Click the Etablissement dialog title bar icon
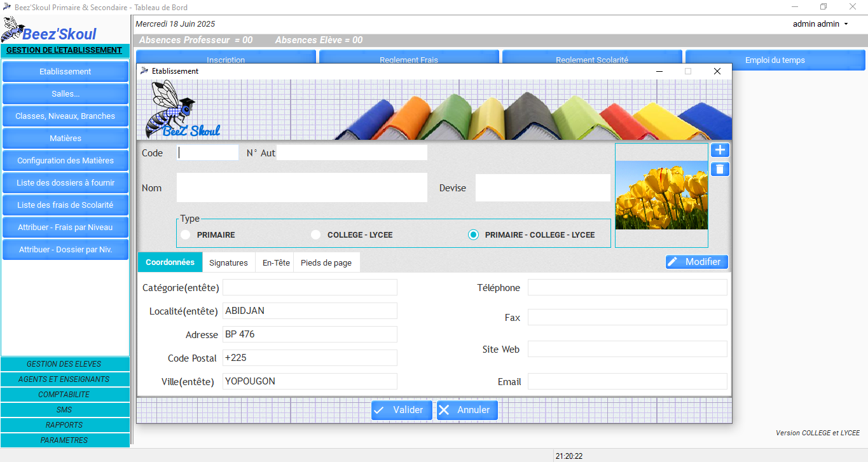This screenshot has height=462, width=868. (x=144, y=71)
